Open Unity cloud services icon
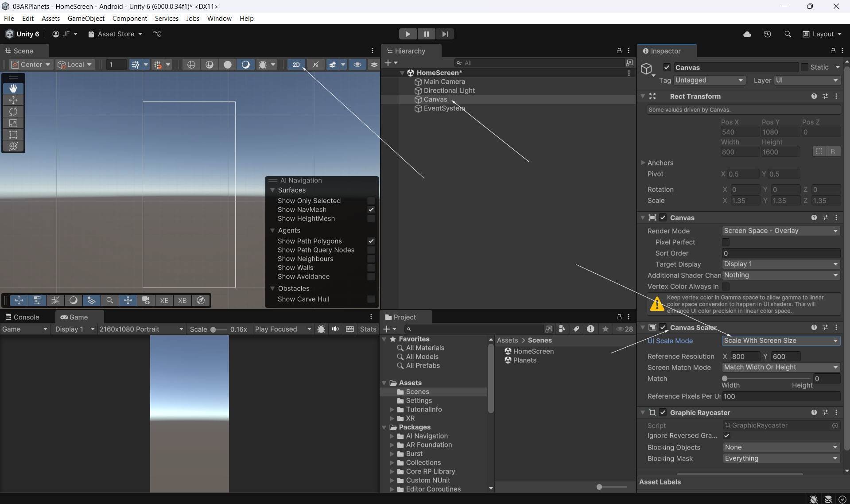The width and height of the screenshot is (850, 504). (x=747, y=34)
